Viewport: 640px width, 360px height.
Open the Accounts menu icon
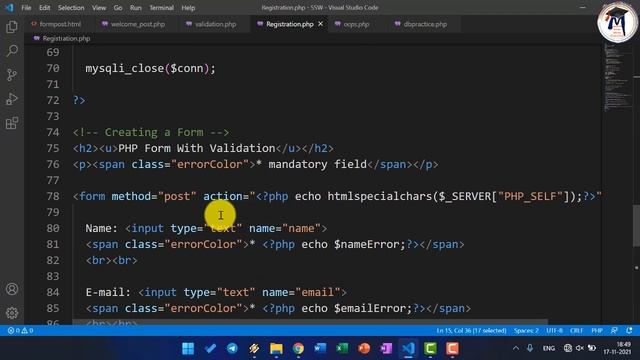[x=12, y=289]
